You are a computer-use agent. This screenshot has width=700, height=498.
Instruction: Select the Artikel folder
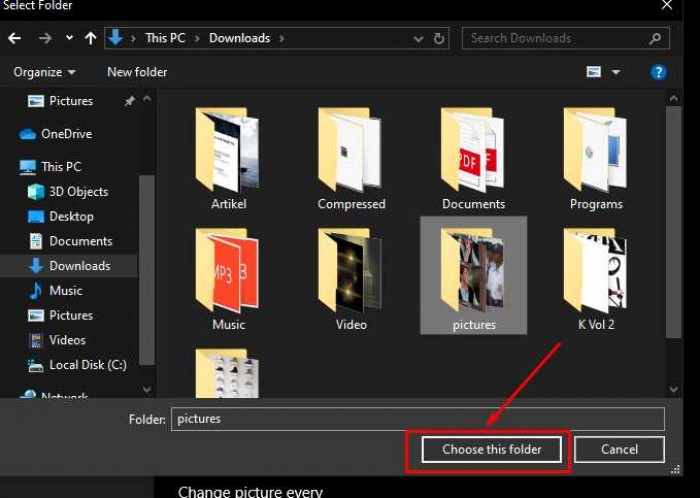click(x=228, y=158)
